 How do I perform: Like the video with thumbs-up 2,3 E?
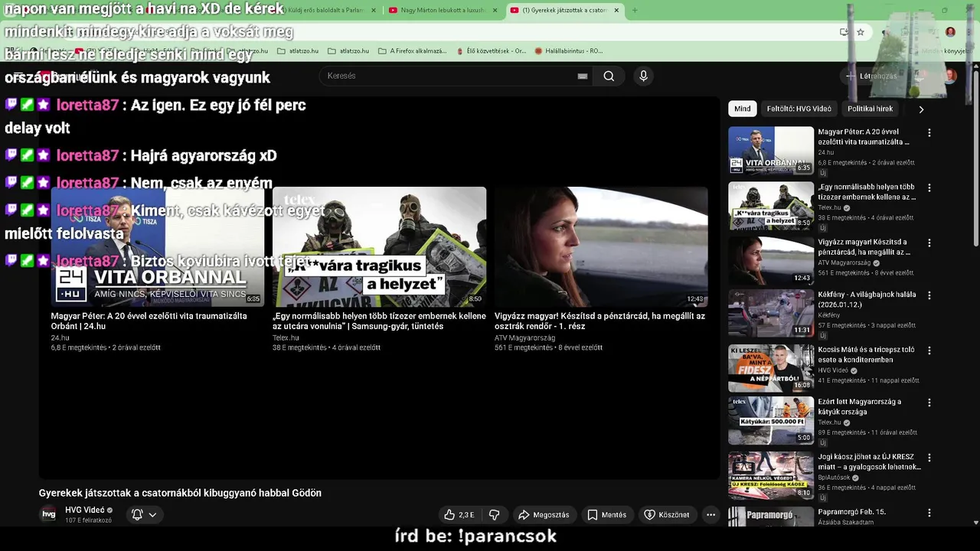point(459,515)
